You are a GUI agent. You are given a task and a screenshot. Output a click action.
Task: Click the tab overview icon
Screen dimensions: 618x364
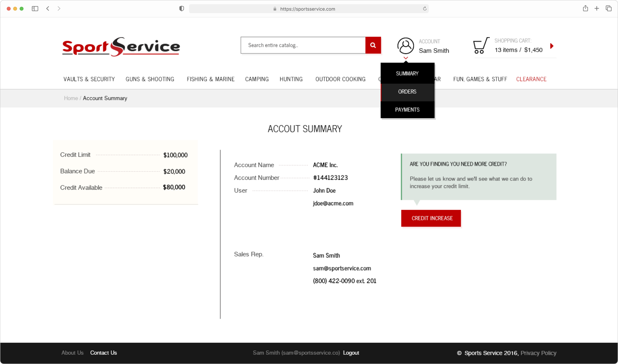608,9
